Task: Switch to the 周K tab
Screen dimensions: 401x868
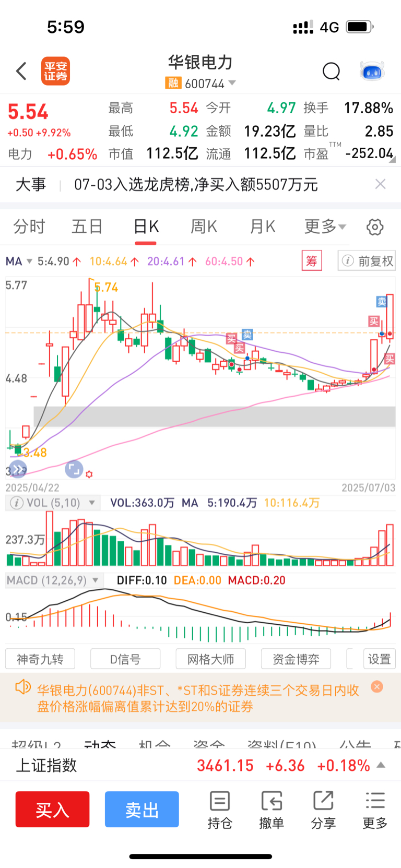Action: pos(204,227)
